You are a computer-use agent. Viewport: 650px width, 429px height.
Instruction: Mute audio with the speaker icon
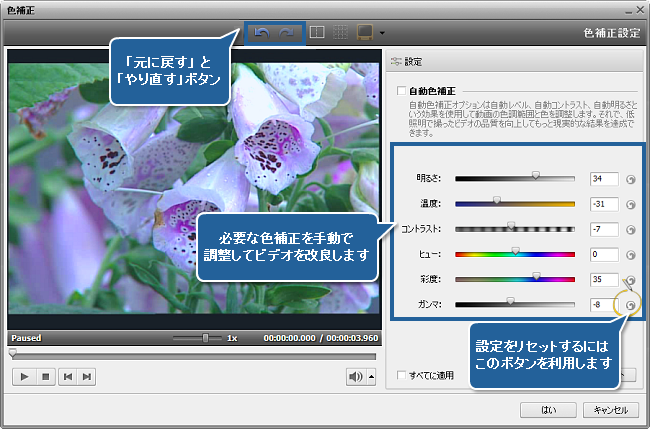[355, 376]
